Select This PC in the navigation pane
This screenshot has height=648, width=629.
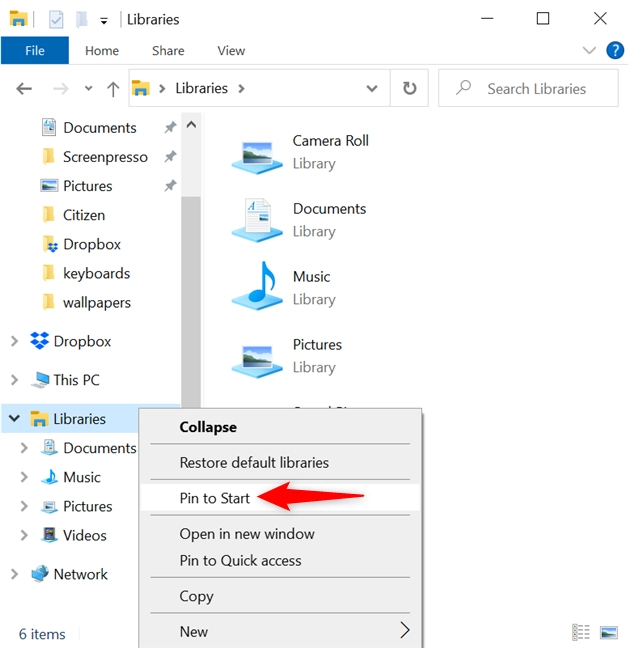[x=76, y=380]
